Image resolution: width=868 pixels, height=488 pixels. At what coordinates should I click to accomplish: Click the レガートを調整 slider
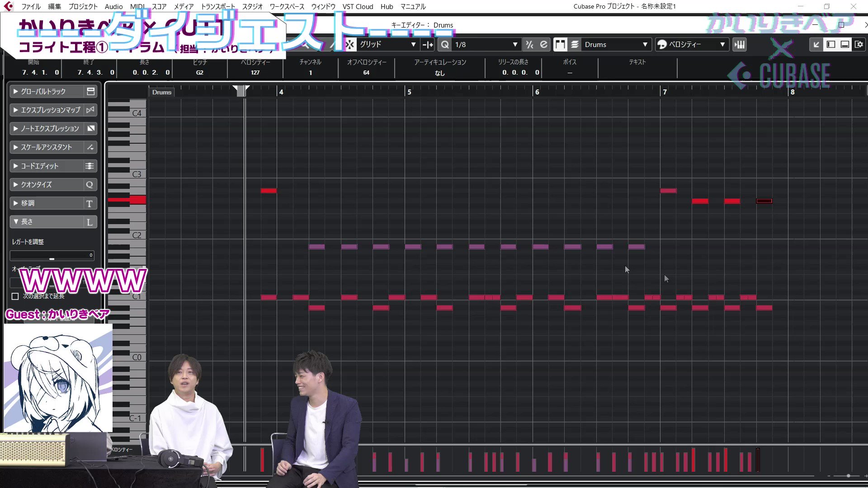(x=52, y=255)
